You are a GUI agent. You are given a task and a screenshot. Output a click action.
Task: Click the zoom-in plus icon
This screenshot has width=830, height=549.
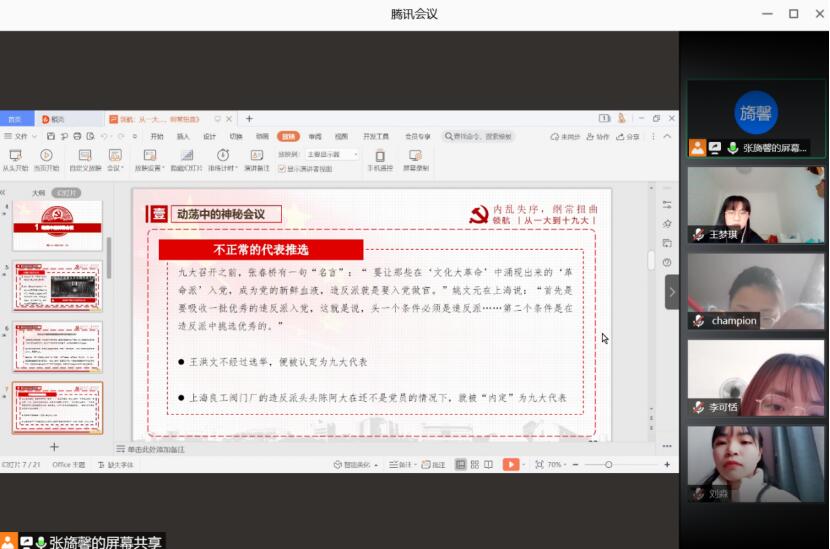667,465
